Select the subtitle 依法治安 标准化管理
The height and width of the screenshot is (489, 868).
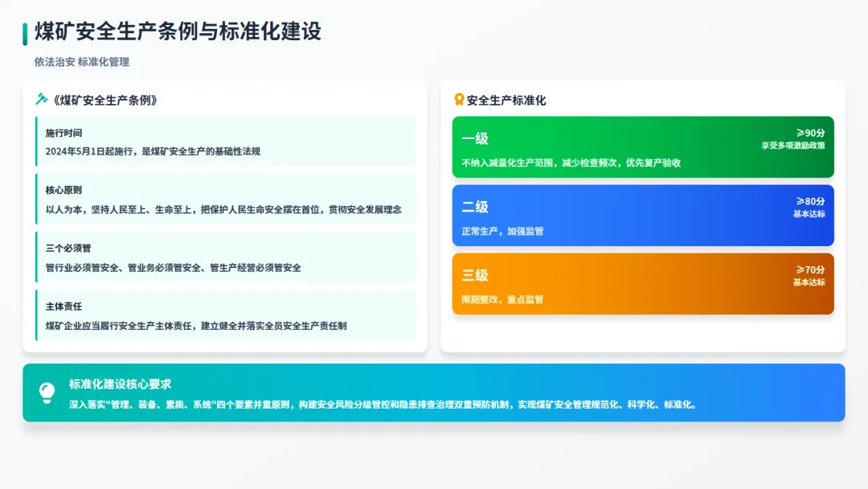coord(82,62)
